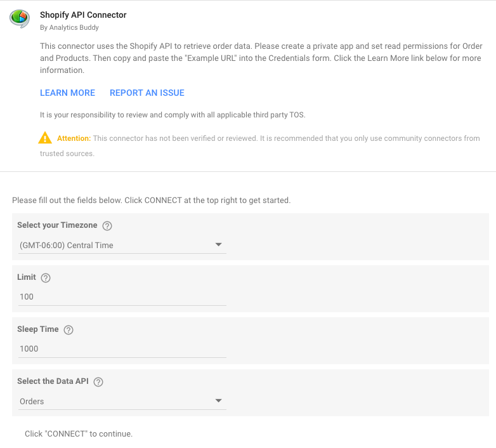This screenshot has width=496, height=448.
Task: Click the Limit field label
Action: point(27,277)
